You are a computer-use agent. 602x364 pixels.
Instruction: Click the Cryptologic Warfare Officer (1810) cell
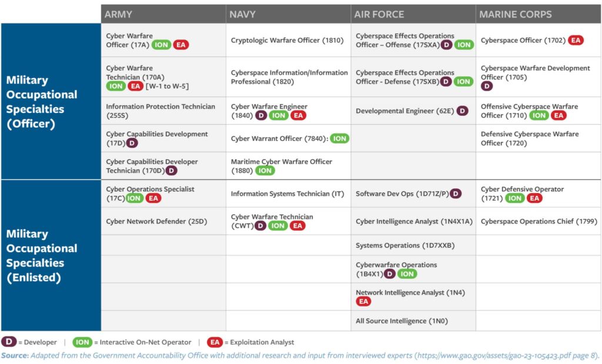[287, 41]
